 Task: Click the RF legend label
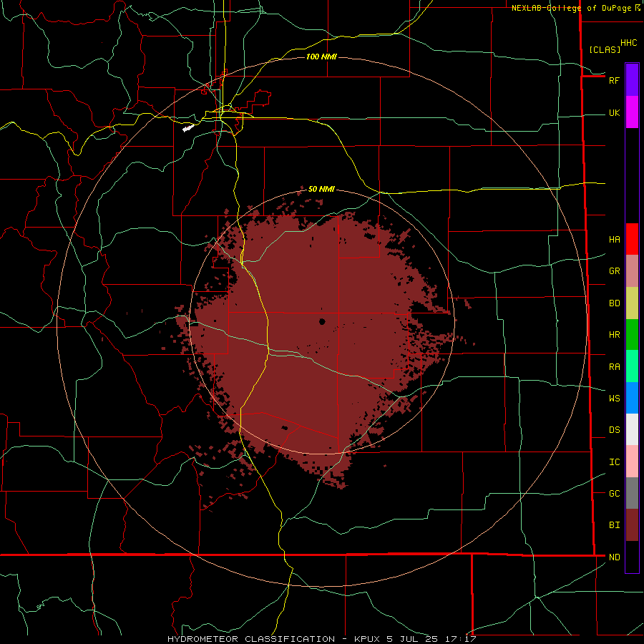(614, 80)
